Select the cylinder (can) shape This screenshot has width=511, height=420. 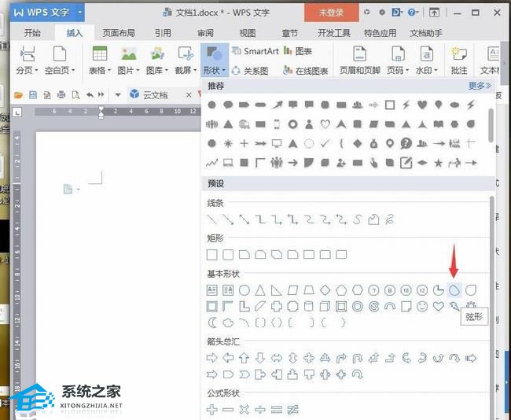coord(309,307)
